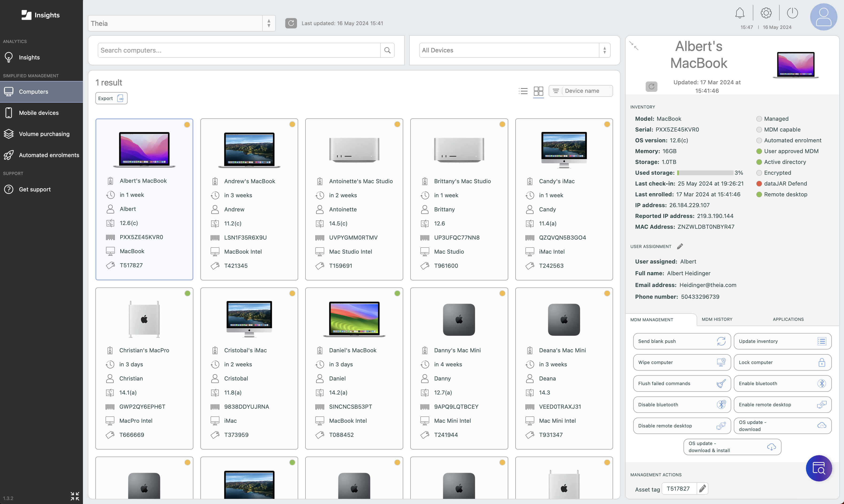Collapse the device detail panel
Image resolution: width=844 pixels, height=504 pixels.
click(x=634, y=46)
